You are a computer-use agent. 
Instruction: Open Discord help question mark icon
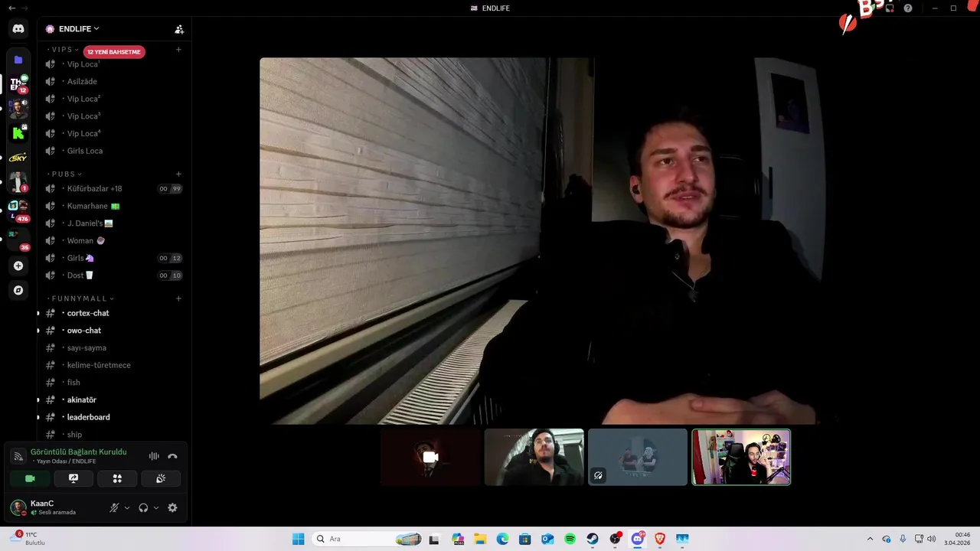908,8
